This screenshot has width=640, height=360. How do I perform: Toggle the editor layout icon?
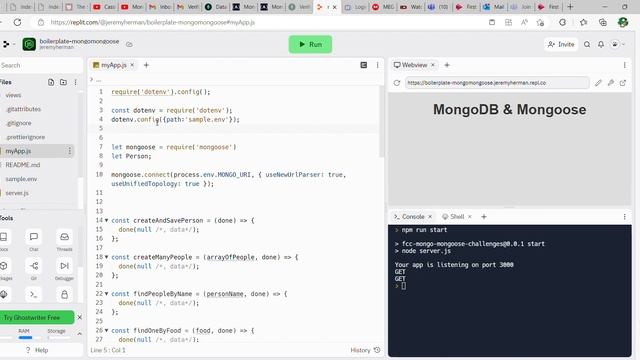point(364,65)
